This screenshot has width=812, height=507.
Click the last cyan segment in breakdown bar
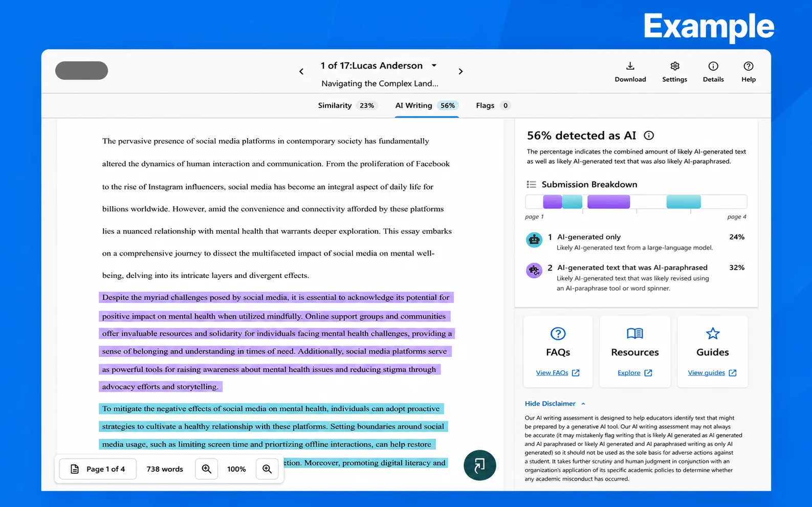(x=684, y=202)
